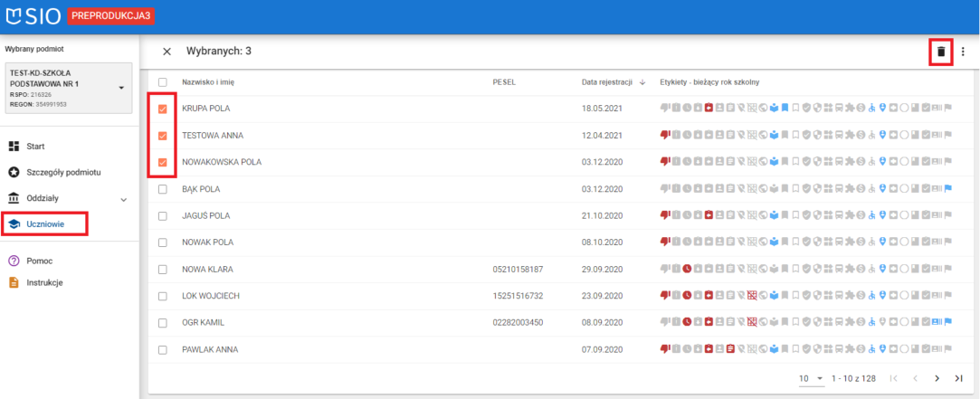Open the Instrukcje link
Image resolution: width=980 pixels, height=399 pixels.
tap(43, 282)
